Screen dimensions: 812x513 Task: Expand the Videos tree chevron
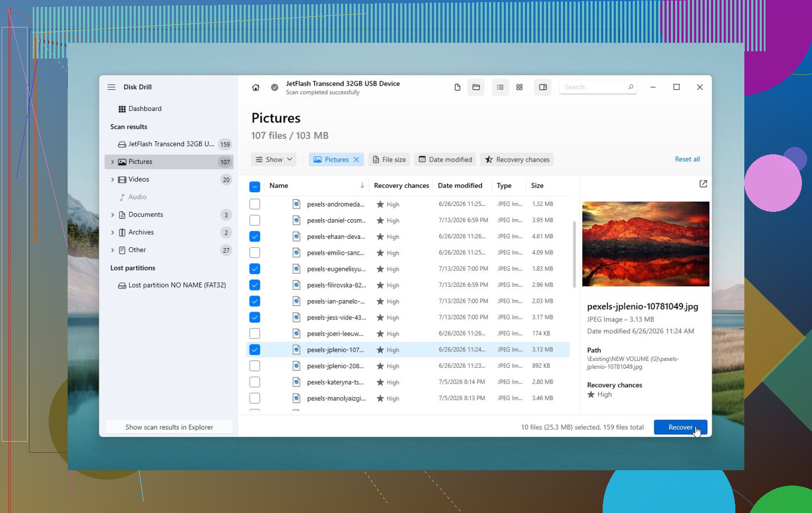click(112, 180)
